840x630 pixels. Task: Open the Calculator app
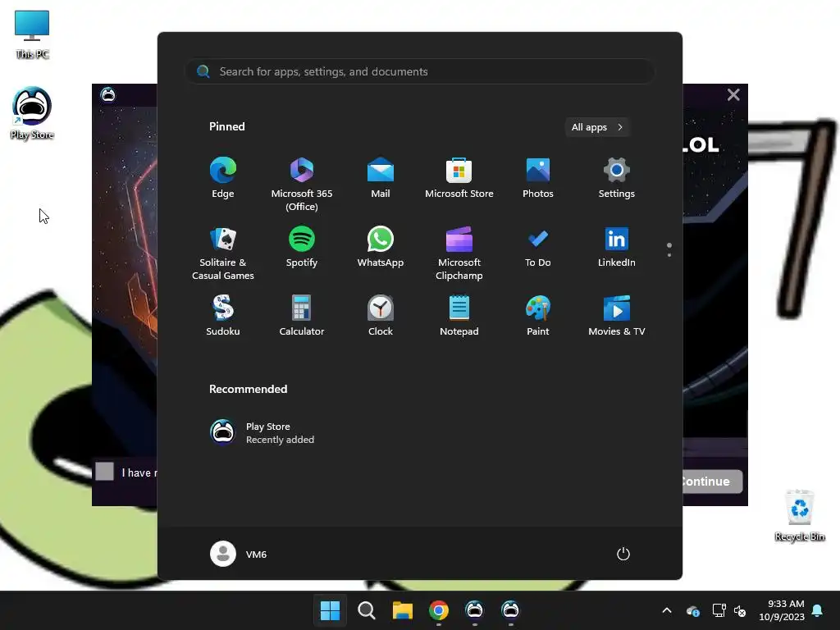point(302,316)
